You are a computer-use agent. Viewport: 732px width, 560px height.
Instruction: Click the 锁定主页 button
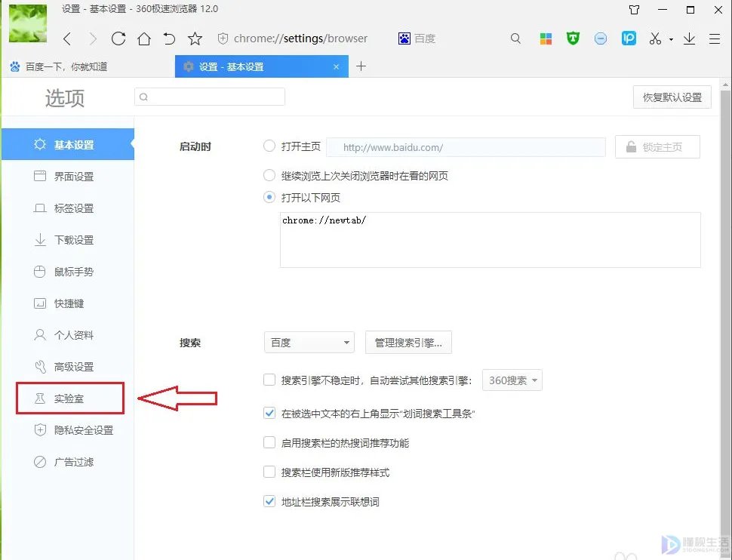[x=657, y=147]
